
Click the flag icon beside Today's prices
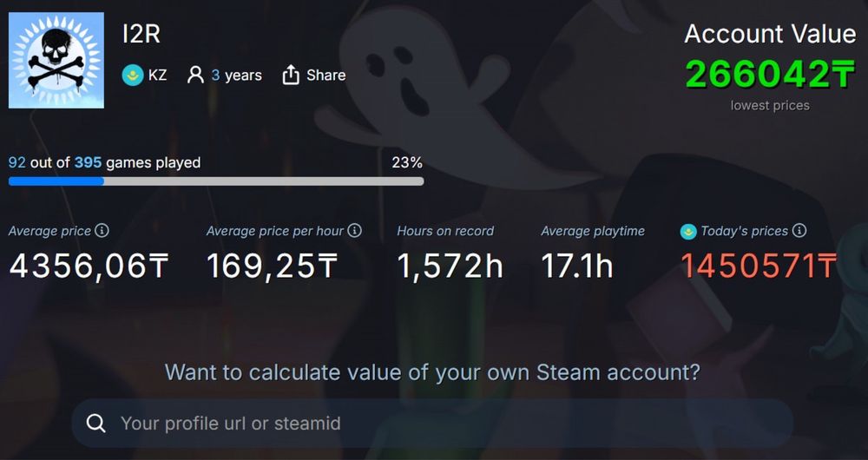point(687,231)
